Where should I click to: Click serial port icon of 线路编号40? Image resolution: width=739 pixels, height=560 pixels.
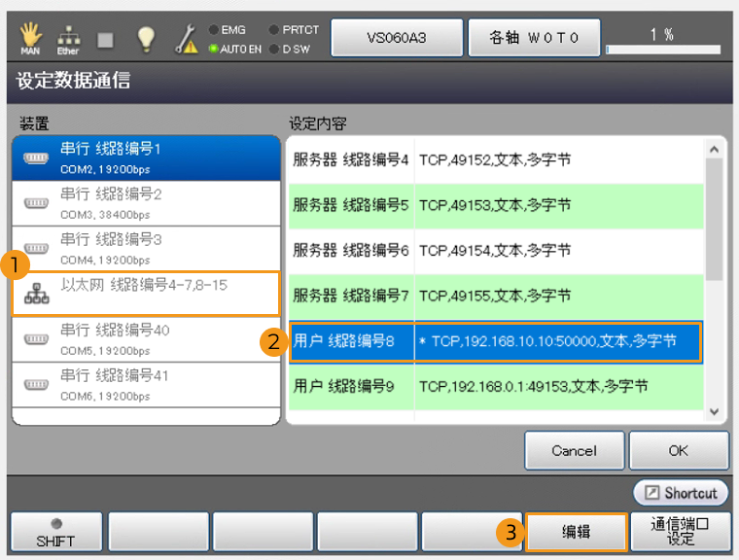(36, 339)
